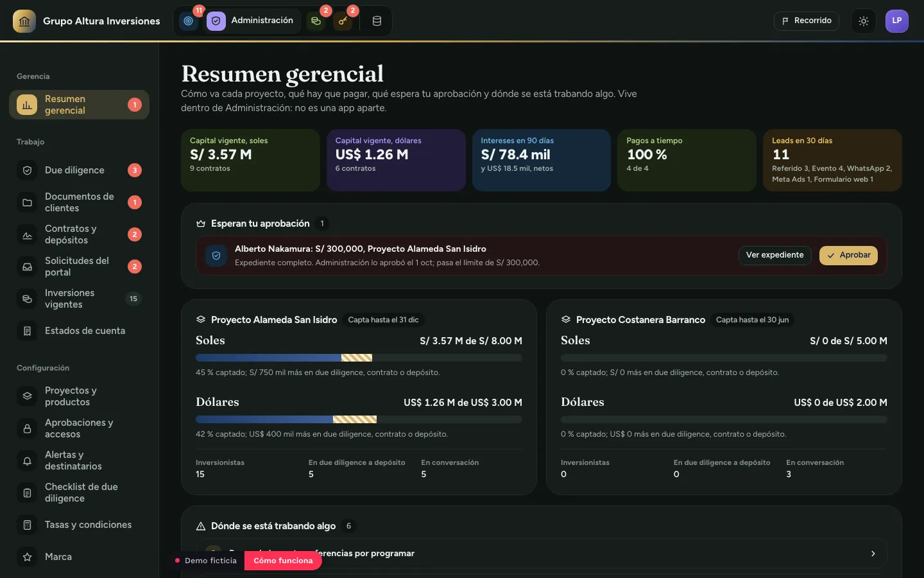Viewport: 924px width, 578px height.
Task: Click the shield icon in Nakamura approval row
Action: [x=216, y=256]
